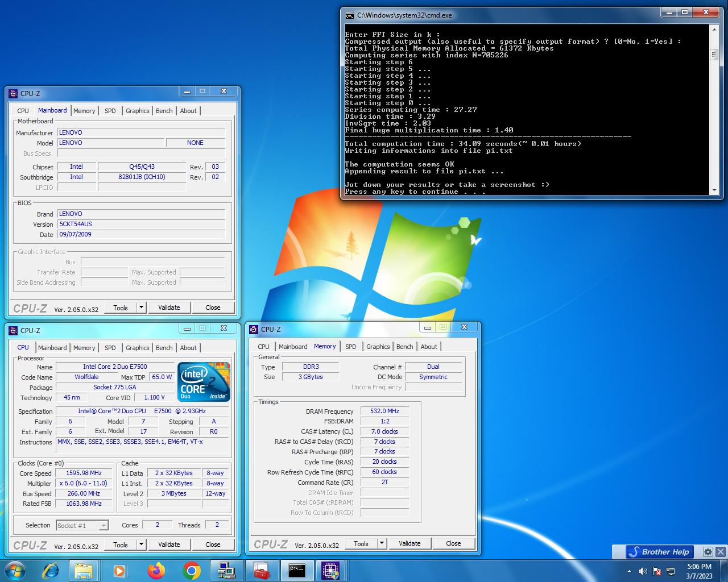This screenshot has height=582, width=728.
Task: Switch to CPU tab in Memory window
Action: [263, 347]
